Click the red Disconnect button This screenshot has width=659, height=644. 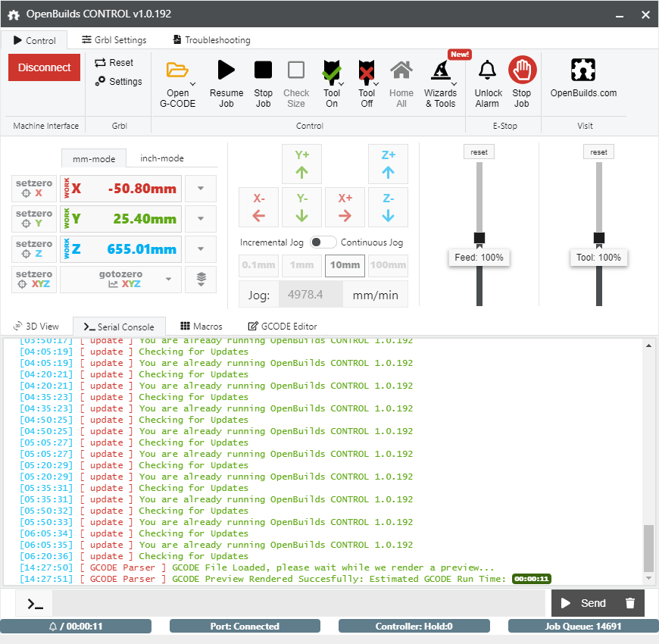click(x=44, y=67)
